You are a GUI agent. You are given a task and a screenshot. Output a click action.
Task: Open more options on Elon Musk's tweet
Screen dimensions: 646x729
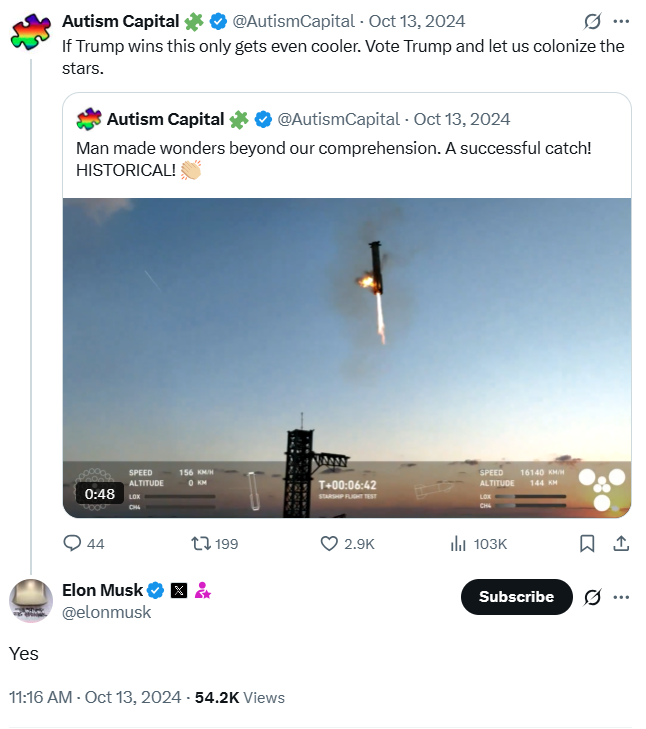[621, 597]
